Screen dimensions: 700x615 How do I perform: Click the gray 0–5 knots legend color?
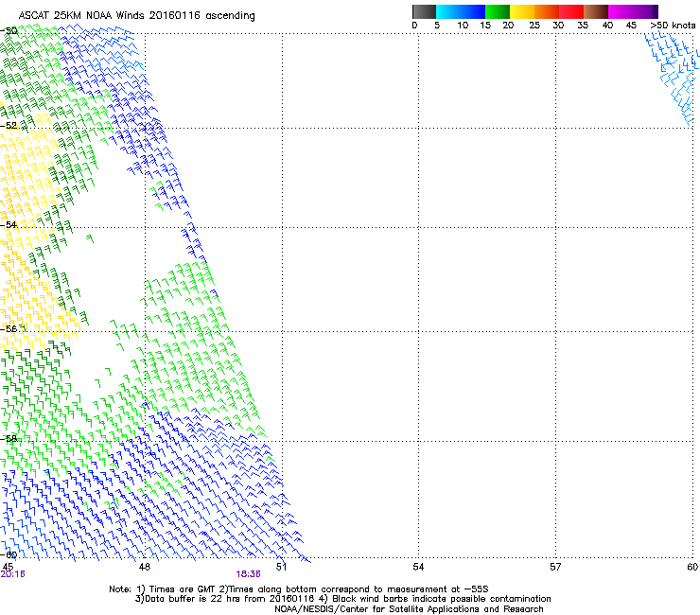[x=424, y=11]
